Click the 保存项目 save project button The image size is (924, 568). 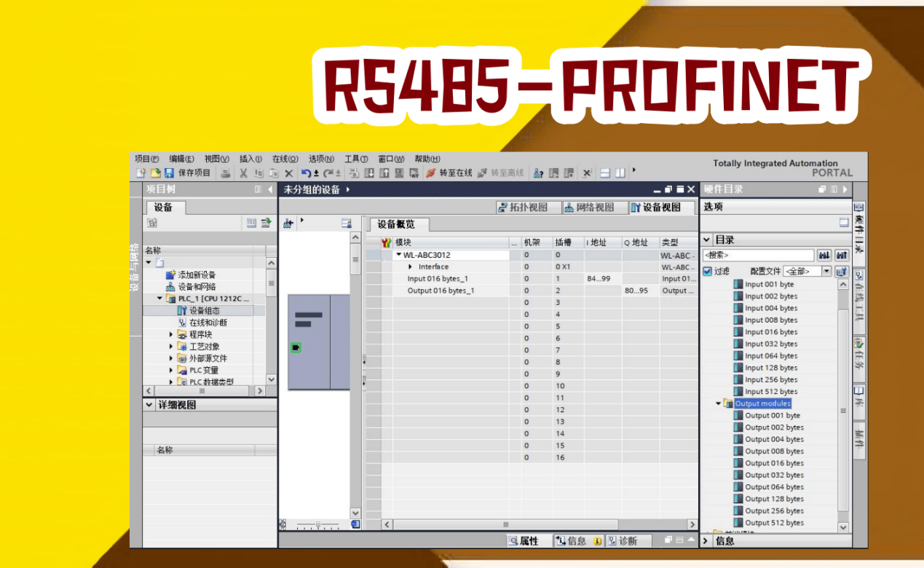188,173
